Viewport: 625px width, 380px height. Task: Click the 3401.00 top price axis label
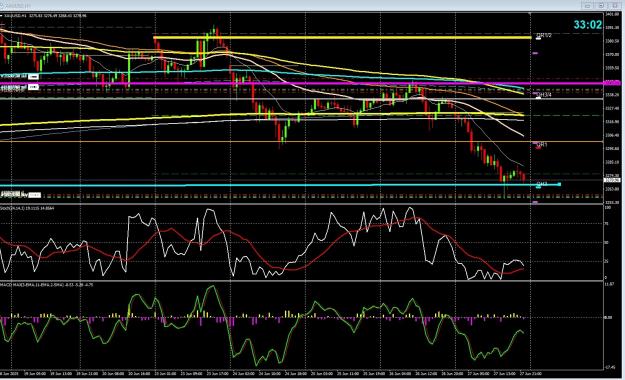[x=612, y=14]
